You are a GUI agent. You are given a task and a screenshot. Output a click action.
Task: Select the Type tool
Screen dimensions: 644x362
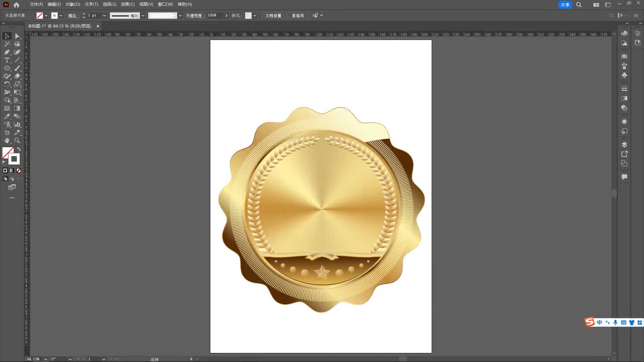click(7, 60)
